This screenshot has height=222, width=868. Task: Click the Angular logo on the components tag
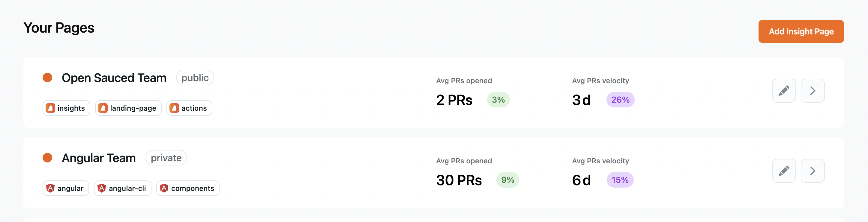point(164,188)
